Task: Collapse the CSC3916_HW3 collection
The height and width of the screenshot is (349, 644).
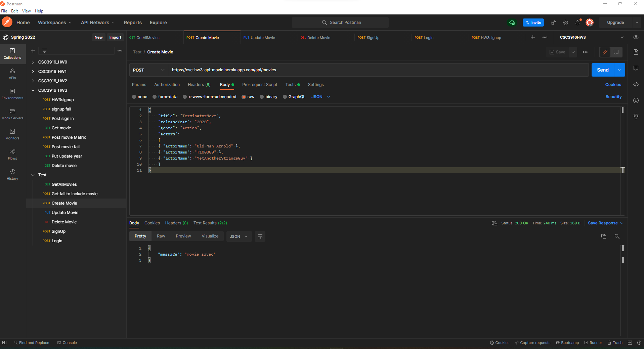Action: pos(33,90)
